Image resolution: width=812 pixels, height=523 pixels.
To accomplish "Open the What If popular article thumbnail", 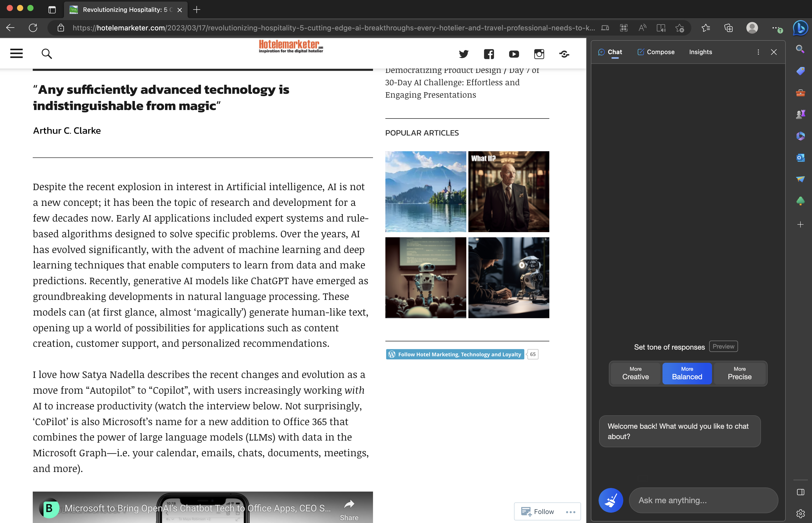I will (508, 191).
